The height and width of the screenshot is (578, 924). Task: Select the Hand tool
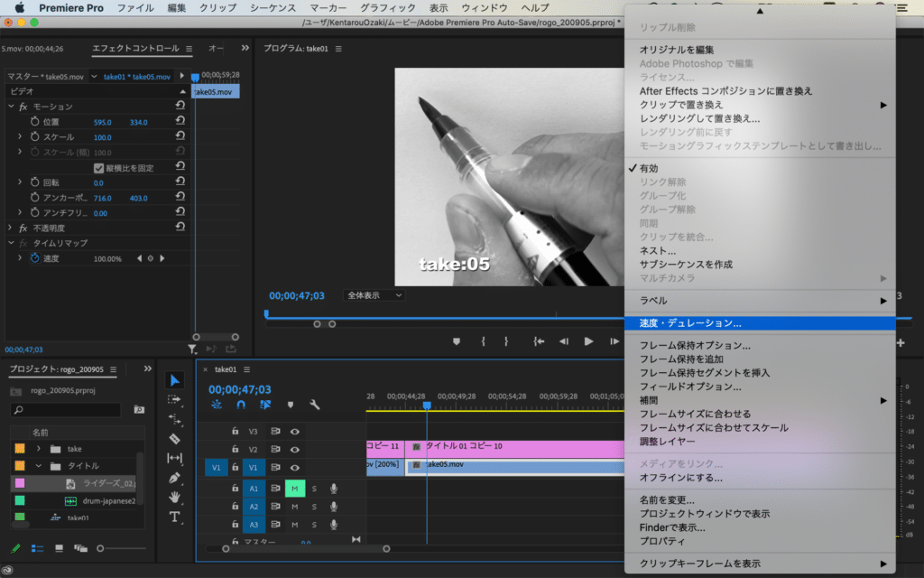pyautogui.click(x=175, y=498)
